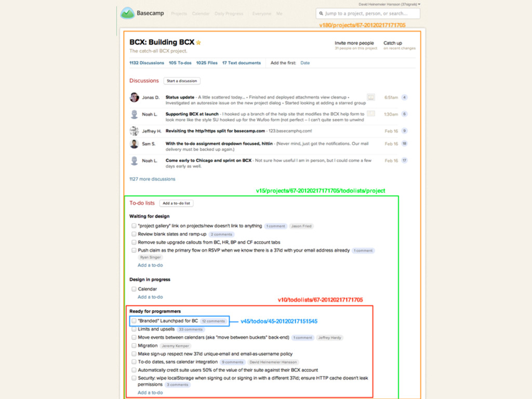Open the 105 To-dos link
This screenshot has height=399, width=532.
[180, 63]
